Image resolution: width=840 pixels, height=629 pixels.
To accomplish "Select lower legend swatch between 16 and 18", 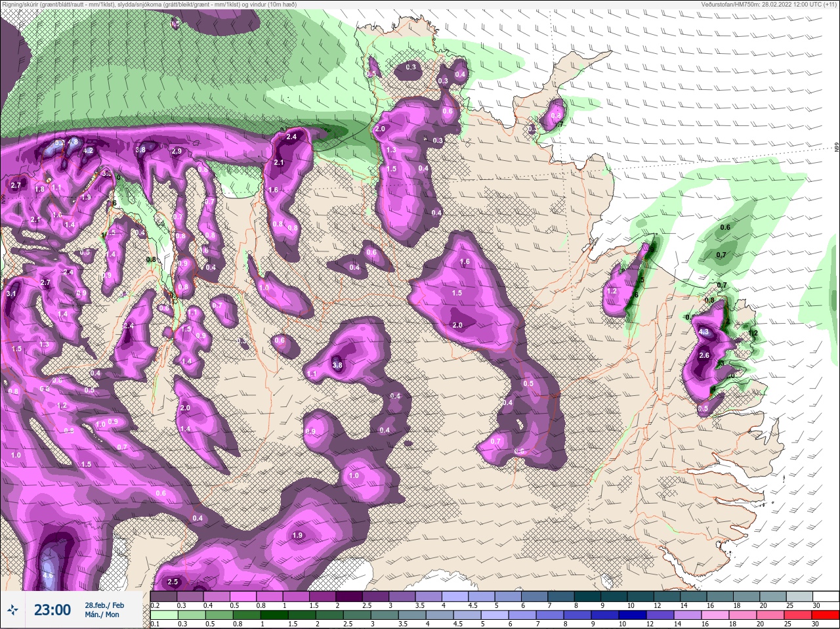I will [715, 615].
